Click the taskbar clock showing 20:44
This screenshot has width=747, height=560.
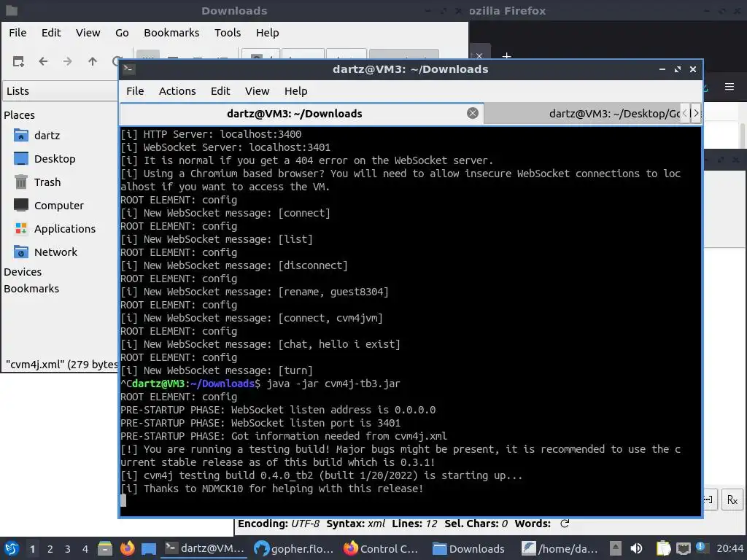[729, 548]
